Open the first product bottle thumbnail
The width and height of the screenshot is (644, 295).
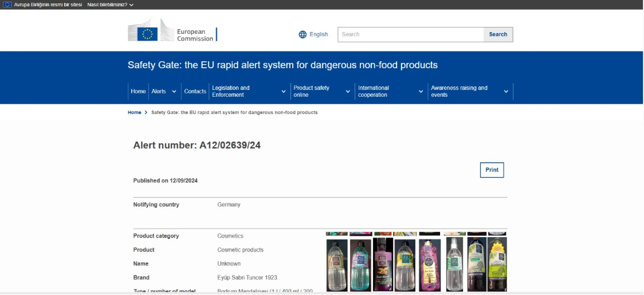[x=337, y=265]
